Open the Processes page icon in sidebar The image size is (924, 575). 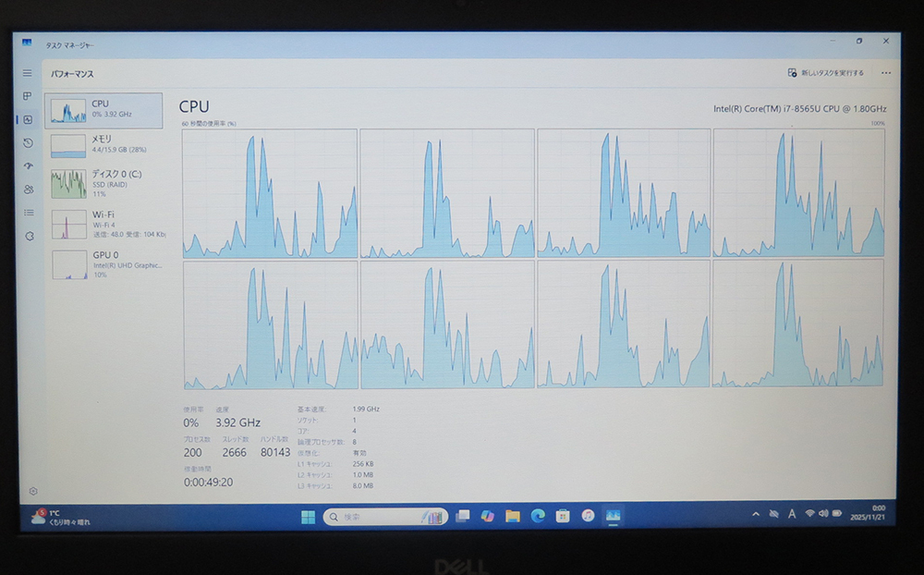point(27,96)
